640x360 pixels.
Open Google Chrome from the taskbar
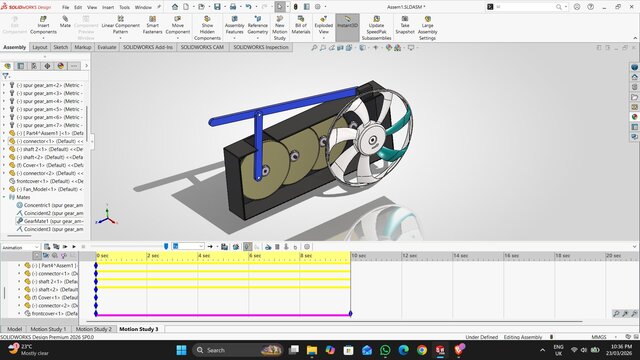pos(422,350)
